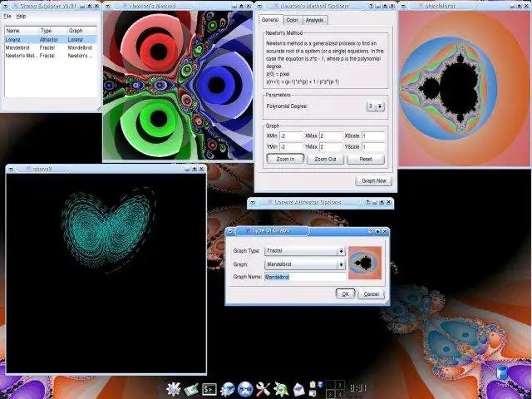Click the small tray window icon below the clipboard
532x399 pixels.
tap(313, 393)
